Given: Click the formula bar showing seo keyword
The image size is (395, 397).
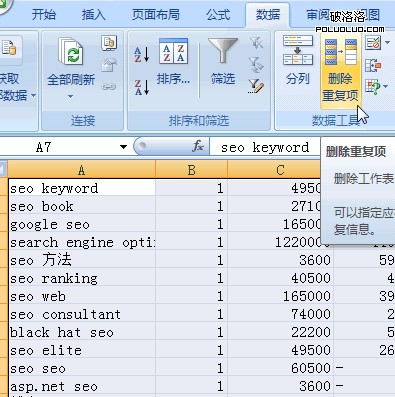Looking at the screenshot, I should click(x=265, y=147).
